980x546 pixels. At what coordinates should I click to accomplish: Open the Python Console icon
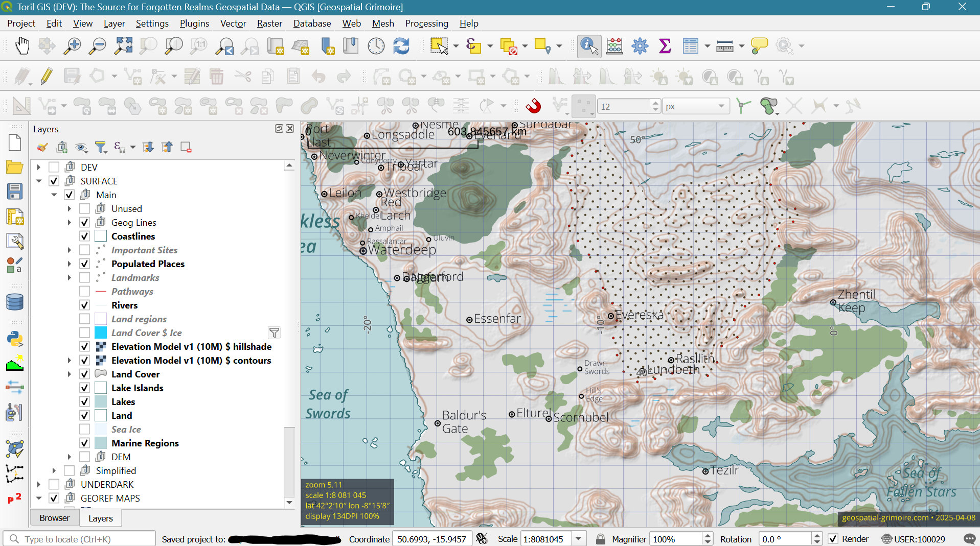[15, 339]
